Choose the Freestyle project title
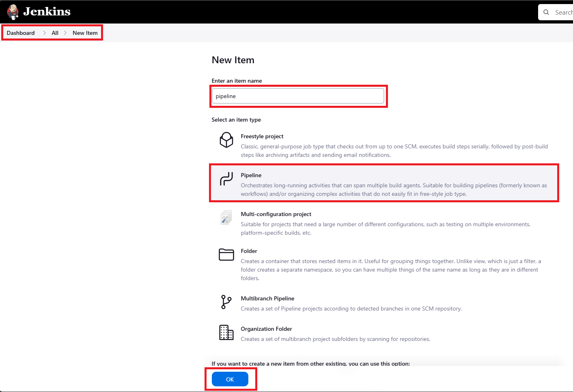Viewport: 573px width, 392px height. pyautogui.click(x=262, y=136)
